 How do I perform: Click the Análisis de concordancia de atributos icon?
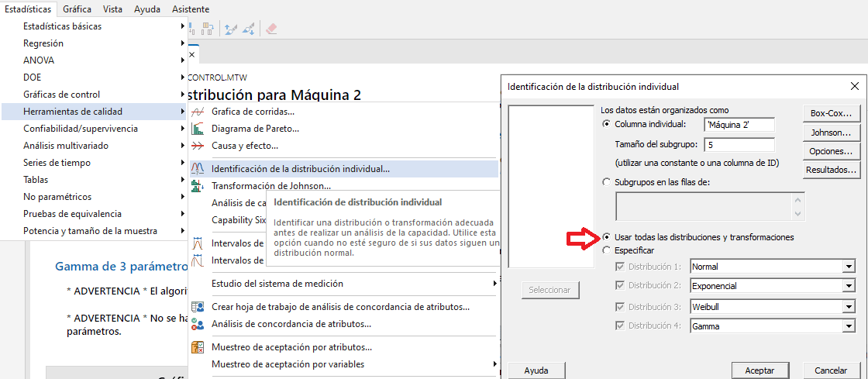tap(198, 324)
